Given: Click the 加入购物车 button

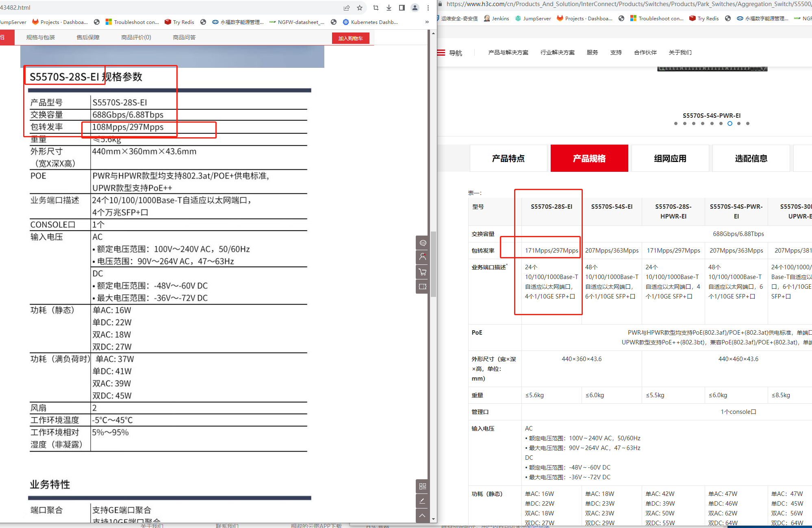Looking at the screenshot, I should point(350,38).
